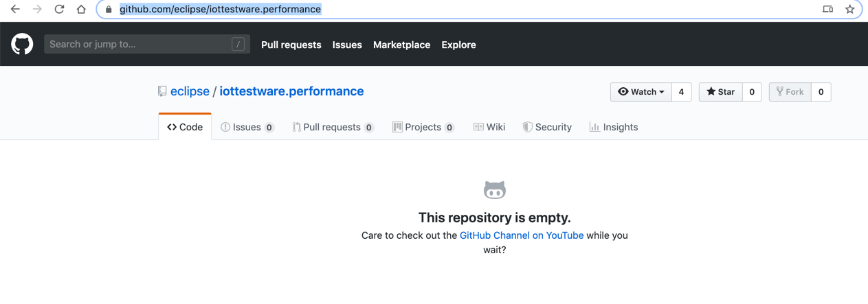Reload the page with refresh icon

[59, 10]
